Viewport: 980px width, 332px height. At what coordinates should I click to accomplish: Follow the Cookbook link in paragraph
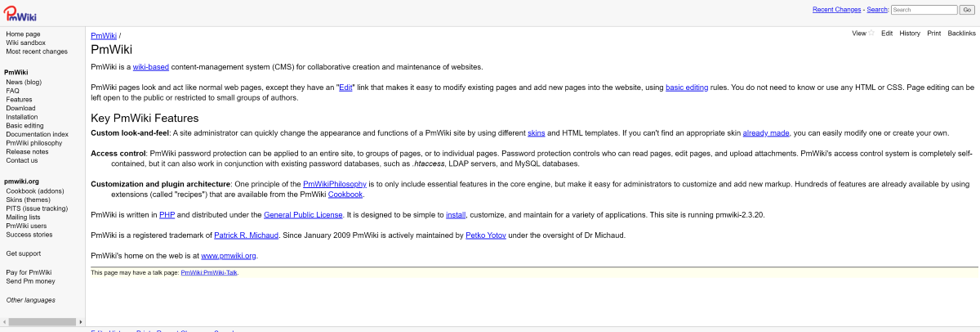pos(345,195)
